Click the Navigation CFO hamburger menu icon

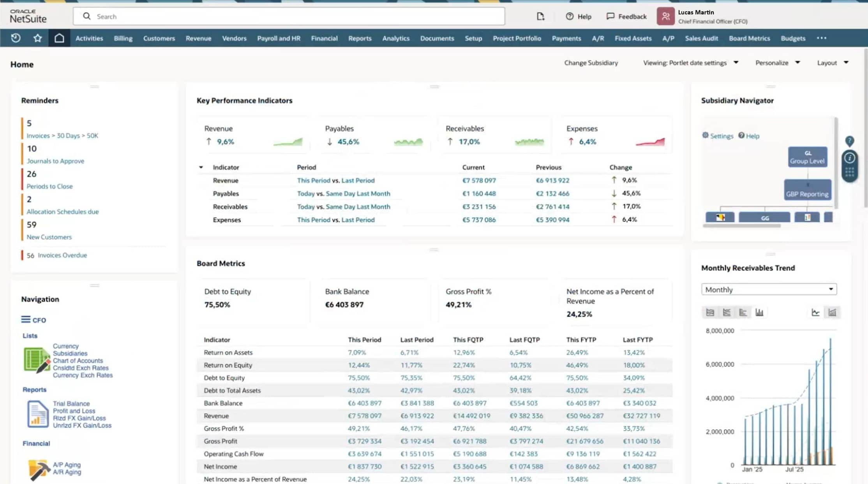click(x=26, y=320)
